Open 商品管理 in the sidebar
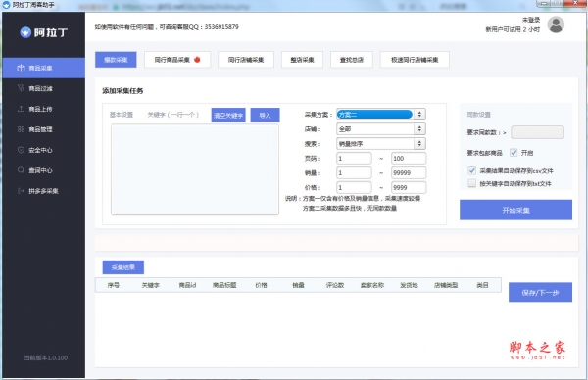The height and width of the screenshot is (380, 588). coord(43,129)
